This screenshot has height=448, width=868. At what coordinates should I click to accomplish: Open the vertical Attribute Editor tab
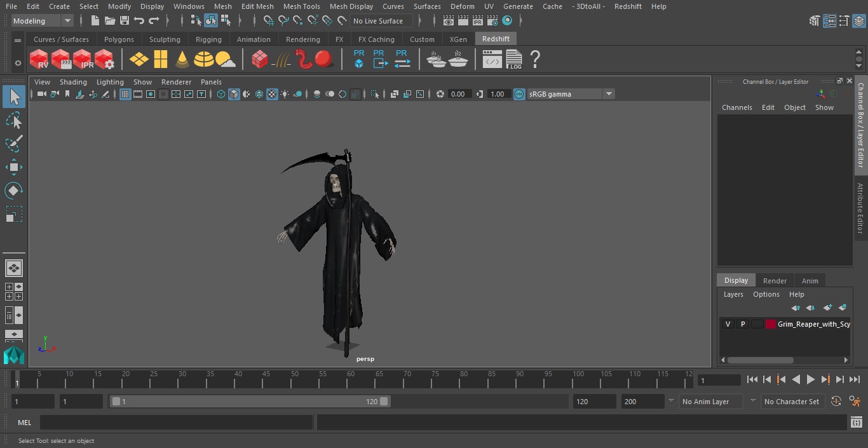pos(861,208)
